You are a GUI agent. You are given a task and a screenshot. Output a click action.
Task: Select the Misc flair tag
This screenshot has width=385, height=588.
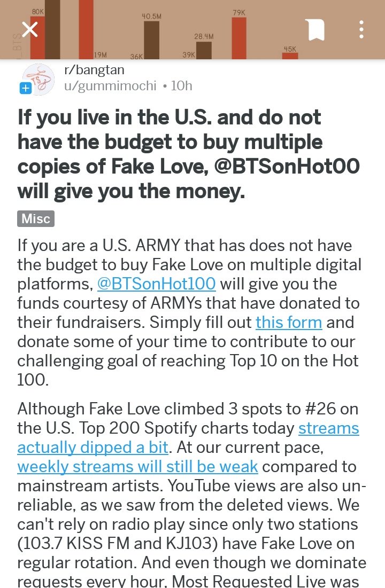(x=36, y=218)
